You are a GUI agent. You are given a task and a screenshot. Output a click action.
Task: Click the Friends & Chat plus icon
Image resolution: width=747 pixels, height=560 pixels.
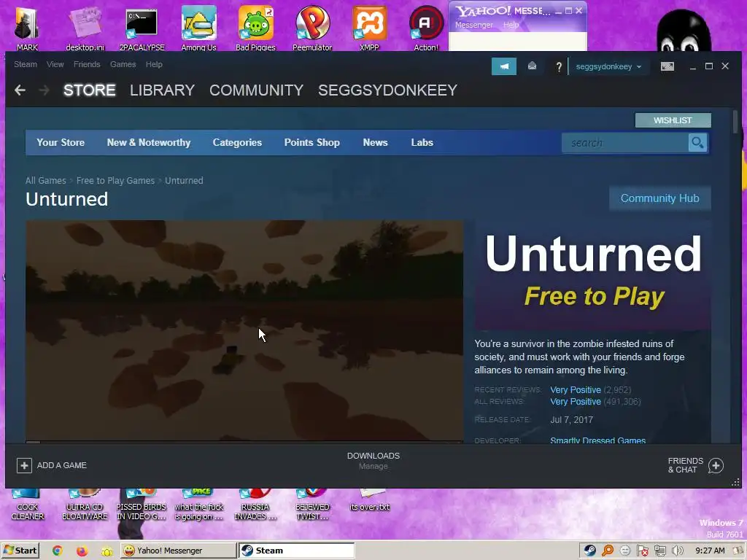(x=716, y=465)
